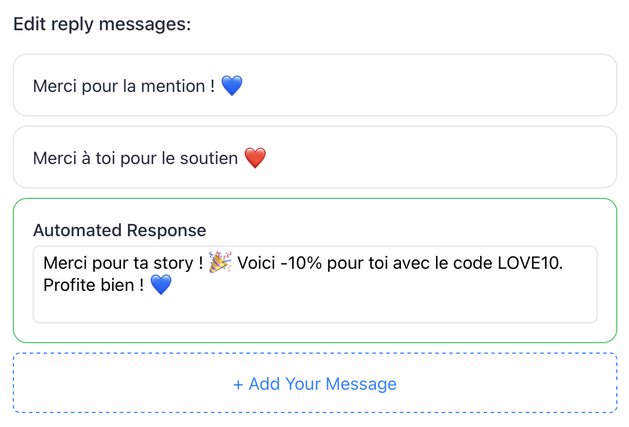The image size is (629, 427).
Task: Click the party popper emoji in the response
Action: [220, 263]
